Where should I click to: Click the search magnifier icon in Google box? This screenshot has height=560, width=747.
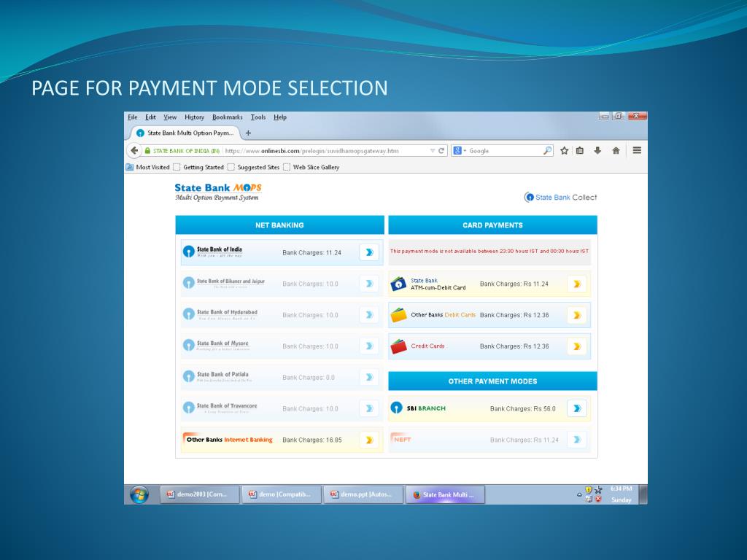pyautogui.click(x=547, y=150)
